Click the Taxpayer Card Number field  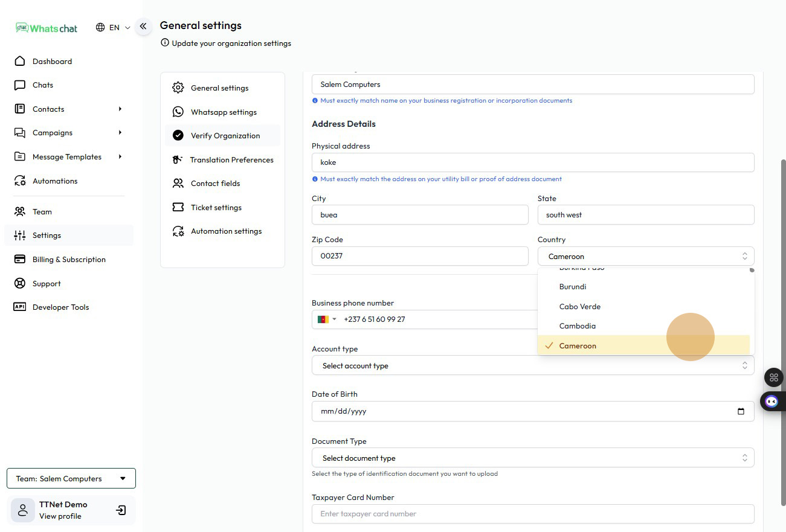(533, 514)
